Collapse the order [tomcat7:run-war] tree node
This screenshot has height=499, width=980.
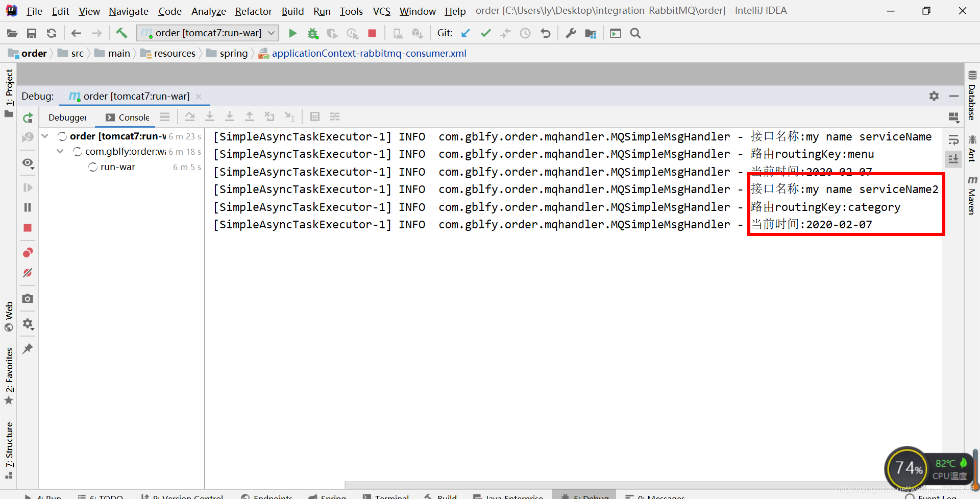click(x=45, y=136)
